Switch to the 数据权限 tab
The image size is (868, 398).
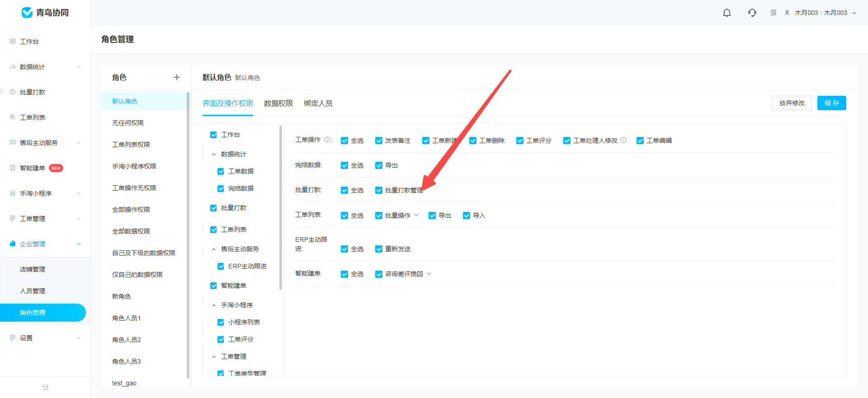278,103
